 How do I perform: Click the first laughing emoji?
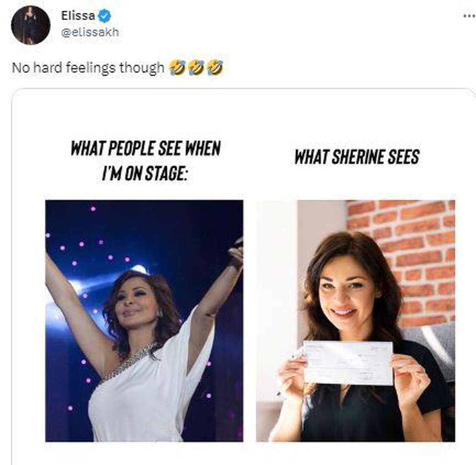[x=177, y=67]
